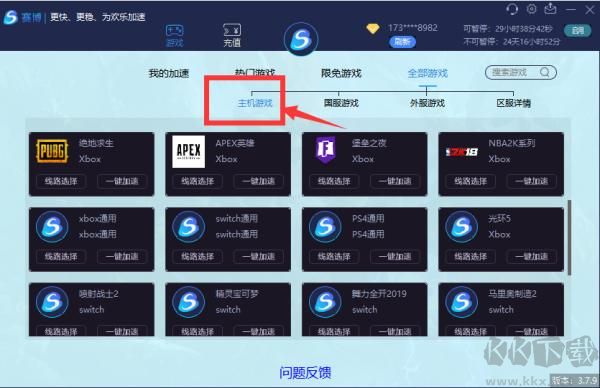Click 一键加速 on the switch通用 card

[x=259, y=256]
